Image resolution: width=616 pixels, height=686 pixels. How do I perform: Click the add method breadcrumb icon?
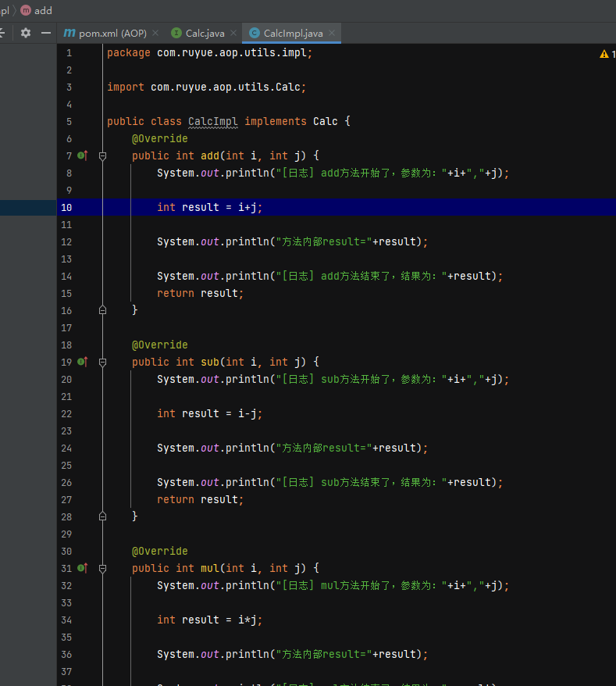(x=26, y=10)
